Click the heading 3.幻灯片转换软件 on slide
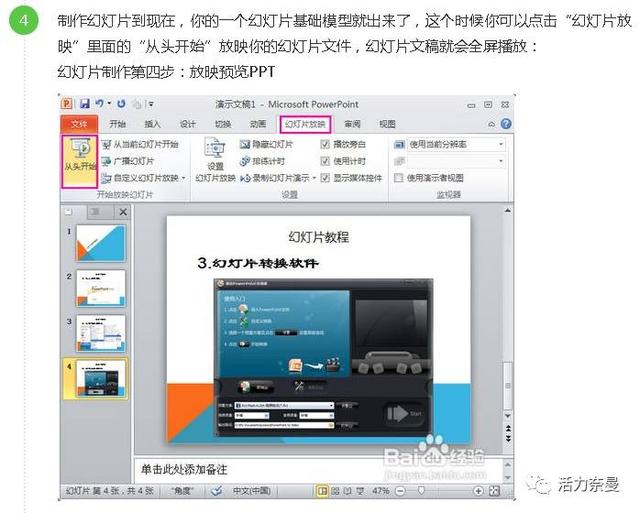The height and width of the screenshot is (513, 640). (258, 263)
